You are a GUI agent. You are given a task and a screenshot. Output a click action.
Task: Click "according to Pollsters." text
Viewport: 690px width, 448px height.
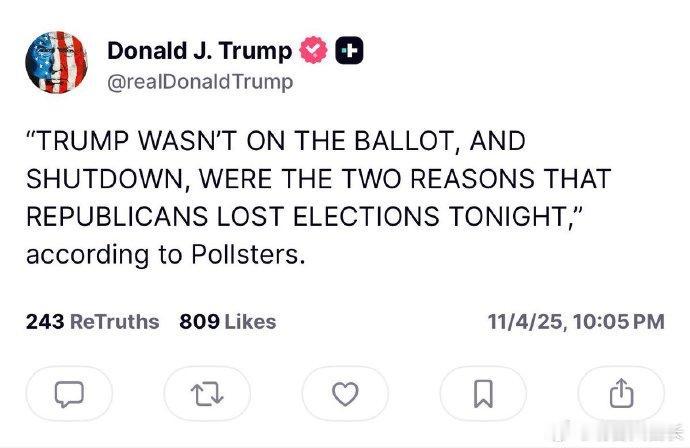point(163,255)
